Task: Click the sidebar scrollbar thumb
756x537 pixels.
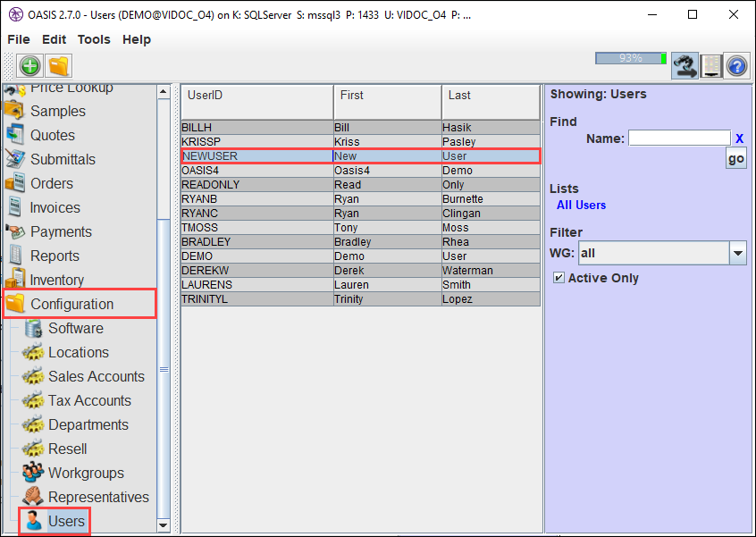Action: [164, 369]
